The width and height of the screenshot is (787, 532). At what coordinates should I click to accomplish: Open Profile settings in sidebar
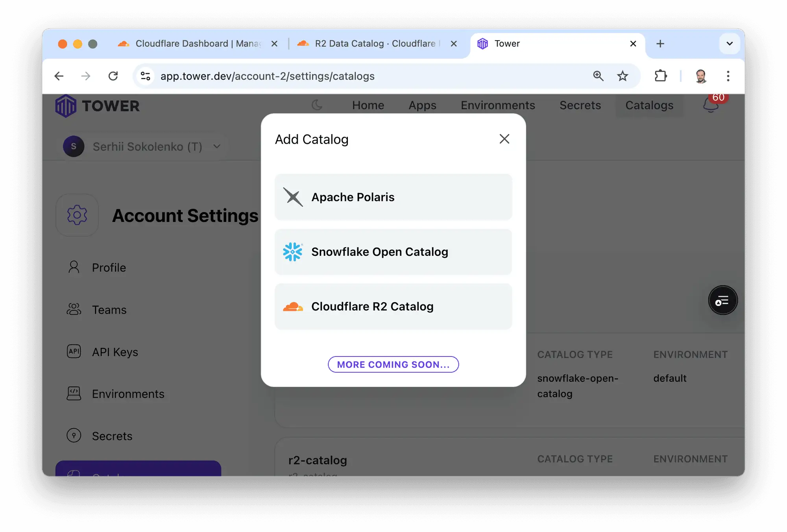[109, 268]
